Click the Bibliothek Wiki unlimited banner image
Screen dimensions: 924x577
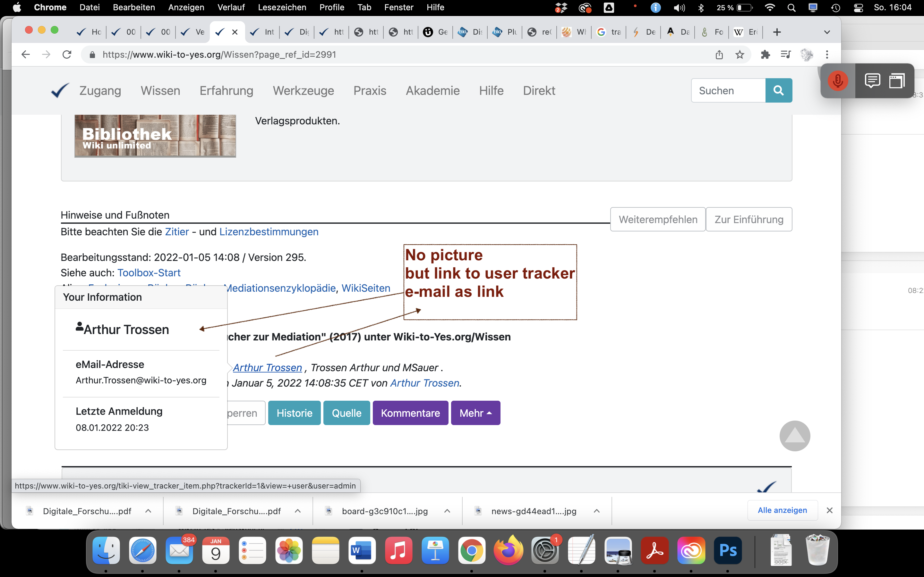tap(155, 136)
